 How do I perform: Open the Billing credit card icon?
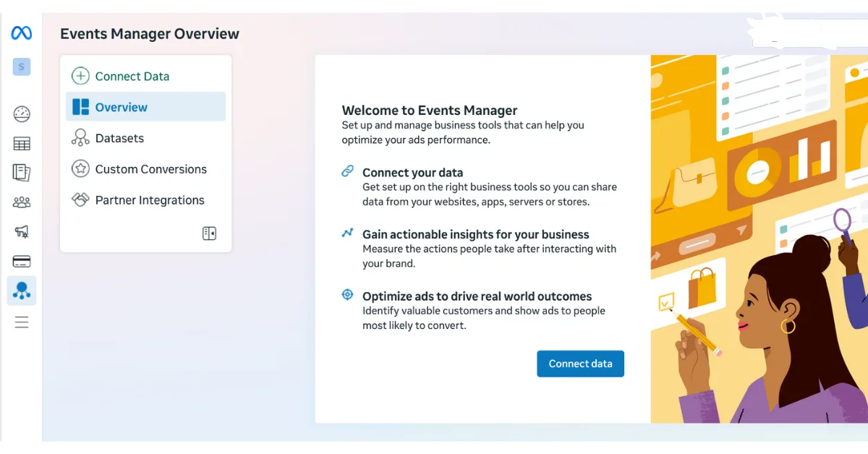pyautogui.click(x=21, y=261)
